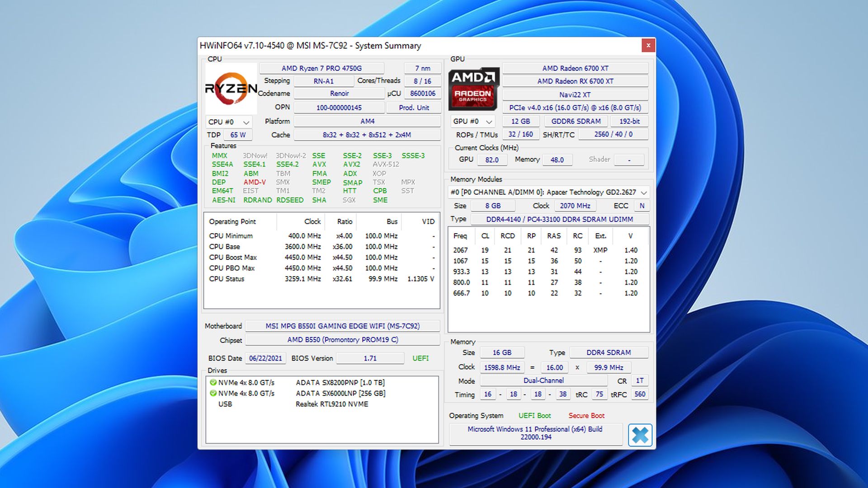Expand the memory module #0 DIMM dropdown
The image size is (868, 488).
tap(548, 192)
